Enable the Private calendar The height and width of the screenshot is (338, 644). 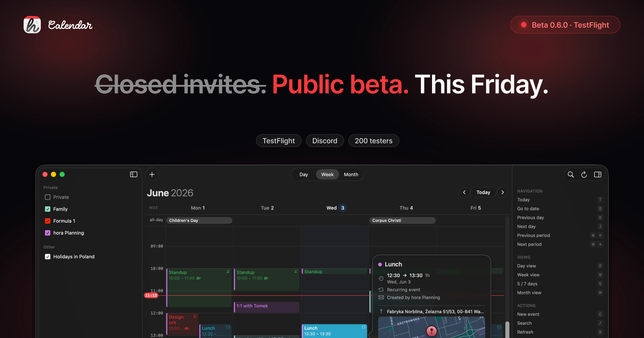48,197
